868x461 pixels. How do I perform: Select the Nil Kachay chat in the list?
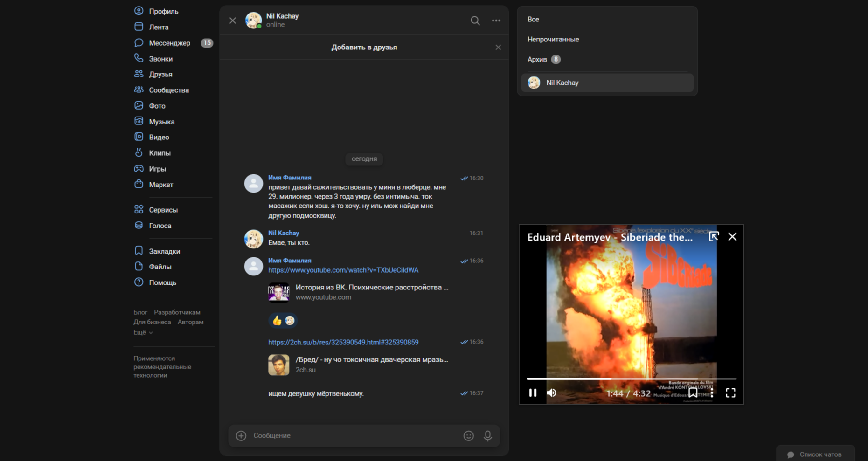607,83
